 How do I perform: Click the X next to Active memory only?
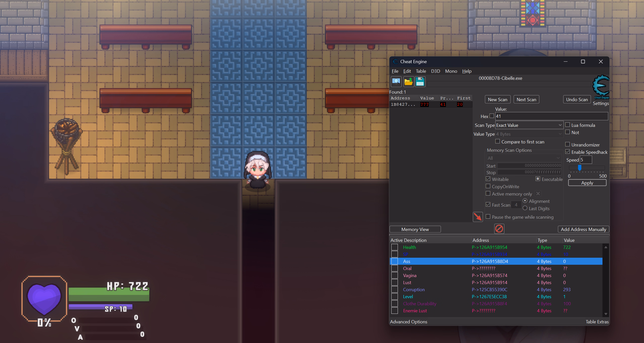point(538,194)
